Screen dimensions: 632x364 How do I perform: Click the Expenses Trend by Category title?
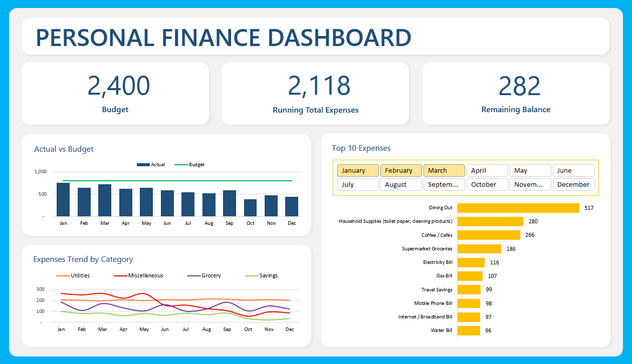click(x=83, y=259)
